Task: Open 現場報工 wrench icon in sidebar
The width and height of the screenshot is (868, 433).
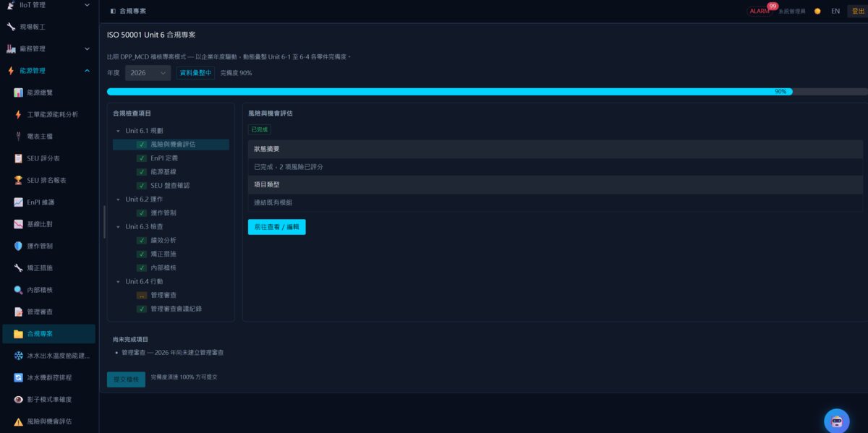Action: (11, 27)
